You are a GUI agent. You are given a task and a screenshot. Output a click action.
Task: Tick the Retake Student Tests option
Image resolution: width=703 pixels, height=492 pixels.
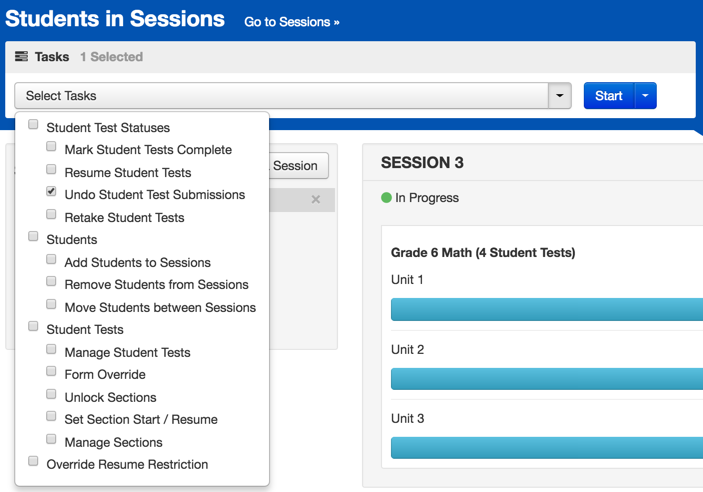(51, 215)
